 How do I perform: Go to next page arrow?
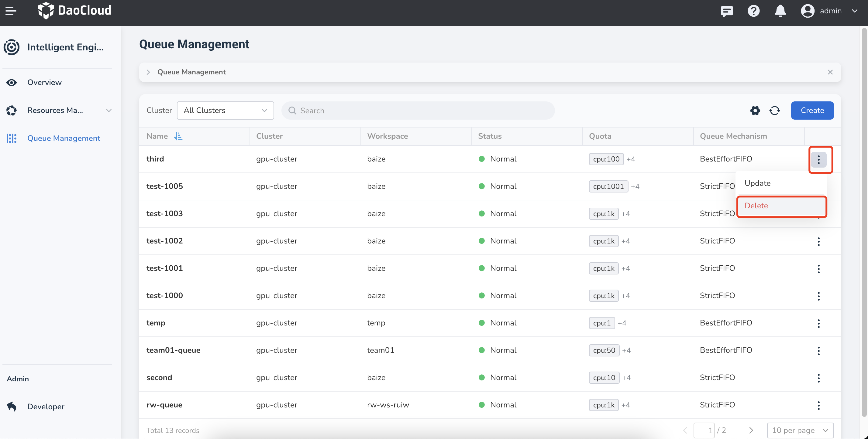751,430
